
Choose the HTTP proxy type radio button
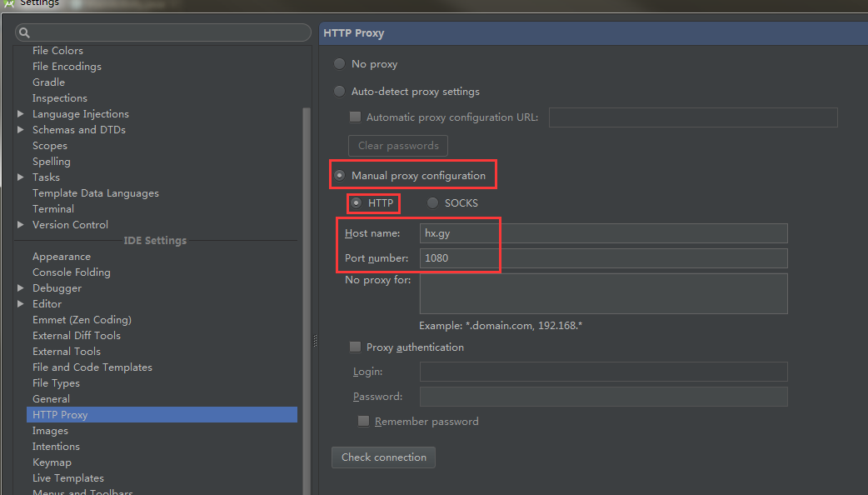coord(357,203)
